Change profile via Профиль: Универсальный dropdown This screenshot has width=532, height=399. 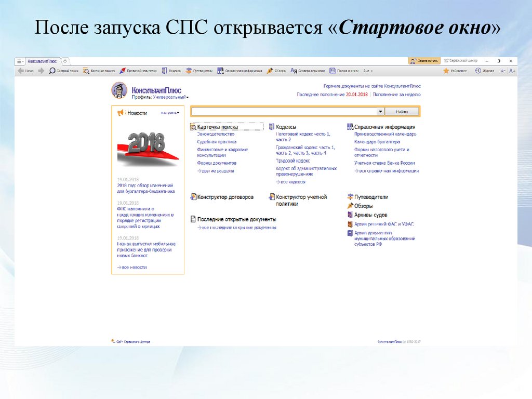pyautogui.click(x=160, y=97)
